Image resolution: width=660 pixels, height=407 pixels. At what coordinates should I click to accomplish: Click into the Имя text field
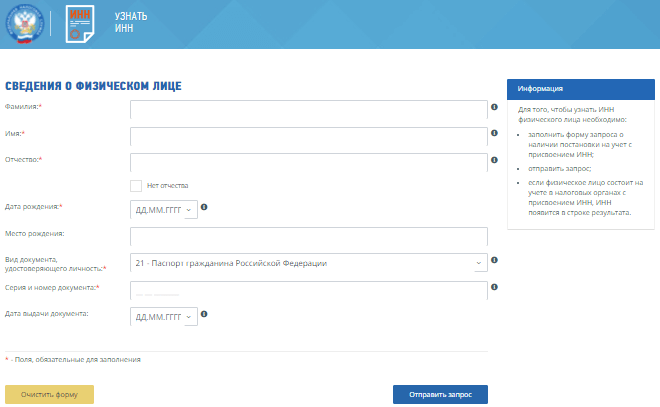308,136
